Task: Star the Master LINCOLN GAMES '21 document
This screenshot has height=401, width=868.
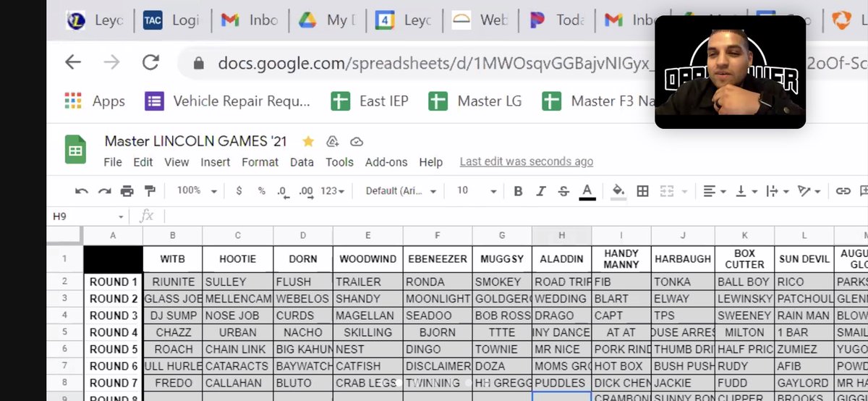Action: (x=309, y=141)
